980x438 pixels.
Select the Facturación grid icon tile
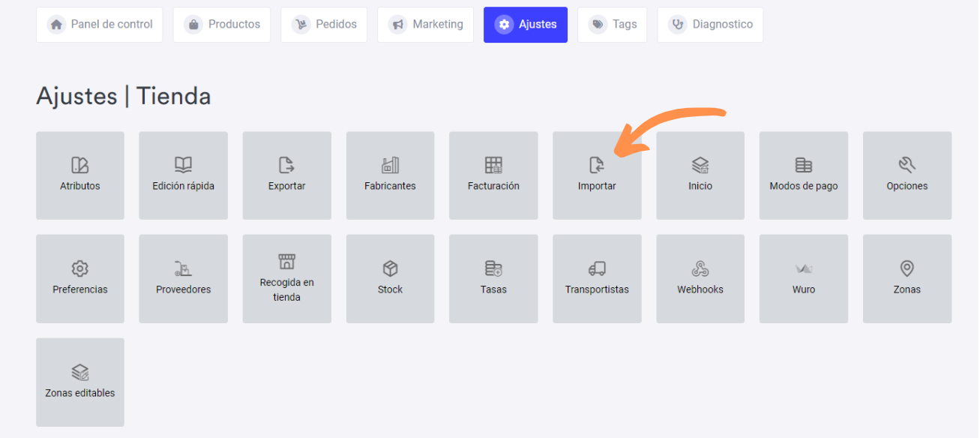point(493,175)
